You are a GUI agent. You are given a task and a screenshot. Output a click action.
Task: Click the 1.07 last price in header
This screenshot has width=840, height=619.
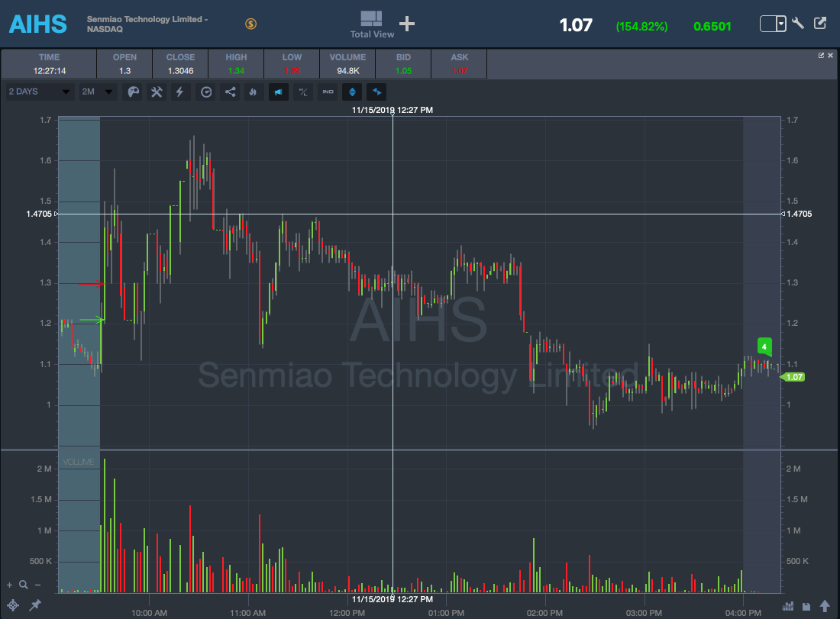[x=576, y=25]
